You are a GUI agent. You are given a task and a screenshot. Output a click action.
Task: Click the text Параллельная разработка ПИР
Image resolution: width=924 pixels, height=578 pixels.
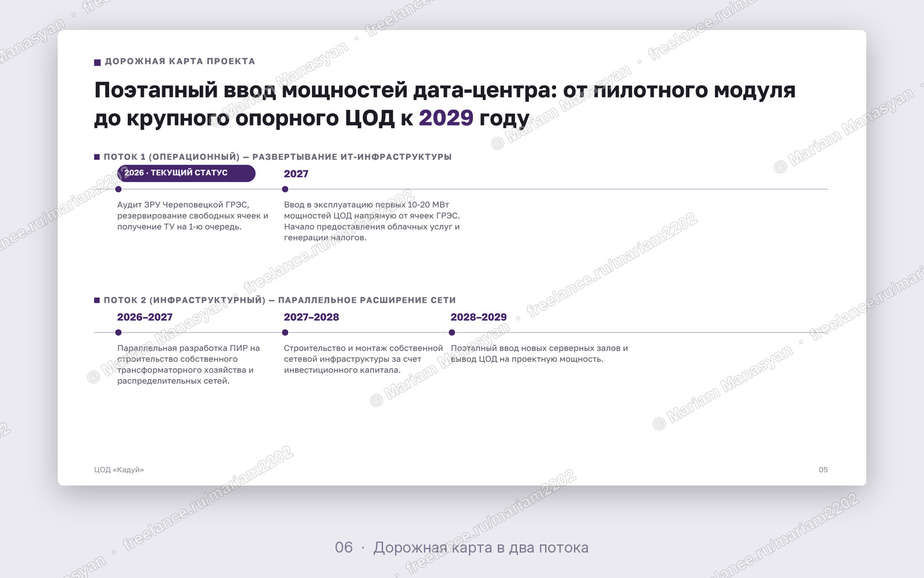189,364
